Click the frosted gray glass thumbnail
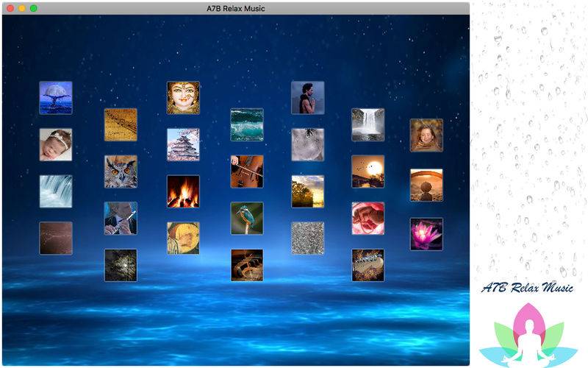 (x=308, y=144)
